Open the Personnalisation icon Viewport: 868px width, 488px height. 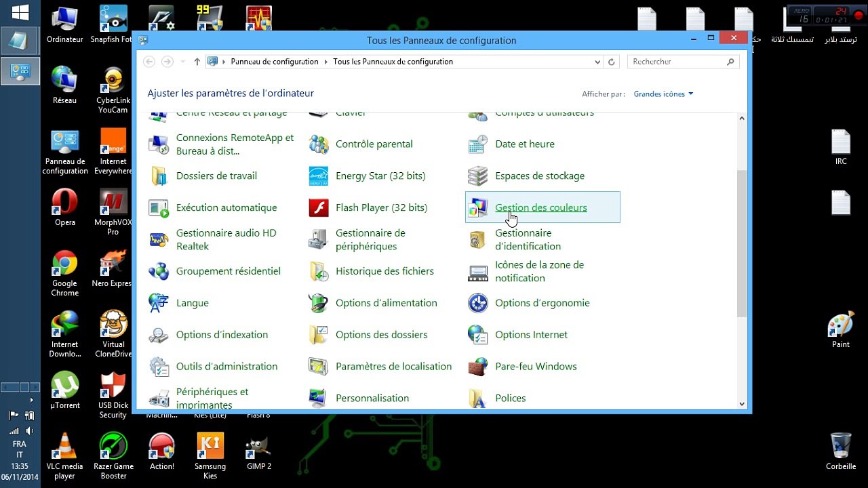point(319,398)
